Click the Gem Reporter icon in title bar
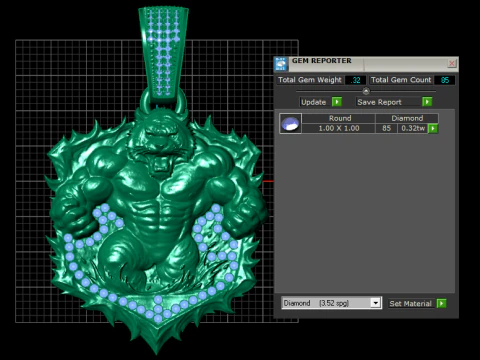This screenshot has width=480, height=360. coord(281,64)
